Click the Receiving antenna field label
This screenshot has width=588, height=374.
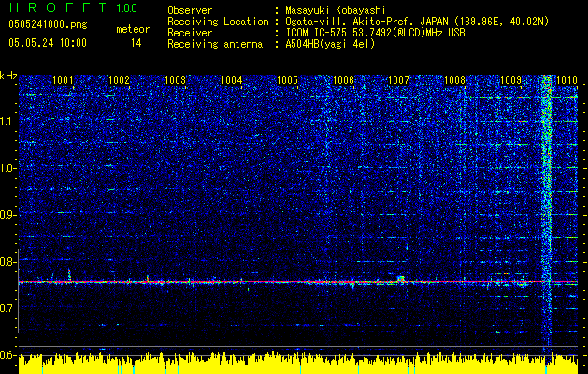click(x=215, y=44)
